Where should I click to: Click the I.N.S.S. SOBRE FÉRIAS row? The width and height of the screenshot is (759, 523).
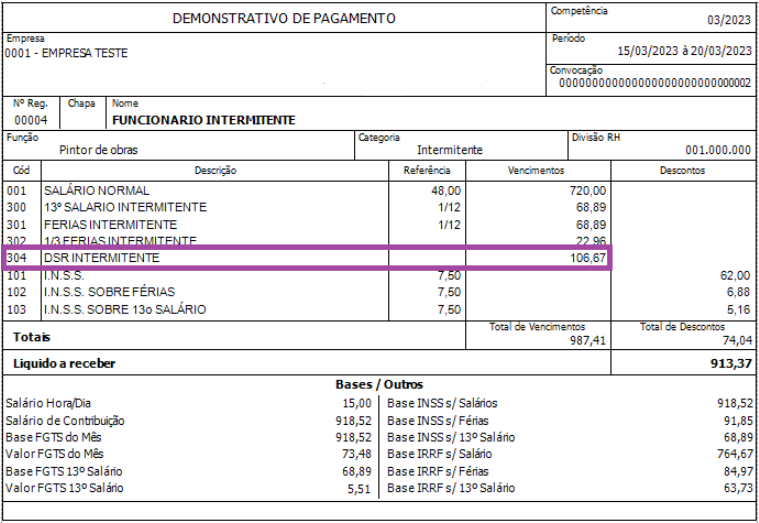point(379,292)
